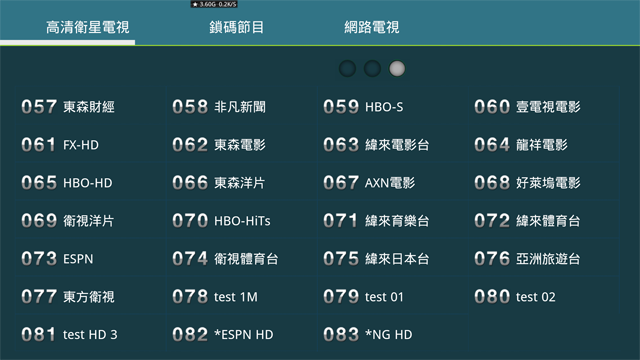Image resolution: width=640 pixels, height=360 pixels.
Task: Switch to the 高清衛星電視 tab
Action: click(87, 27)
